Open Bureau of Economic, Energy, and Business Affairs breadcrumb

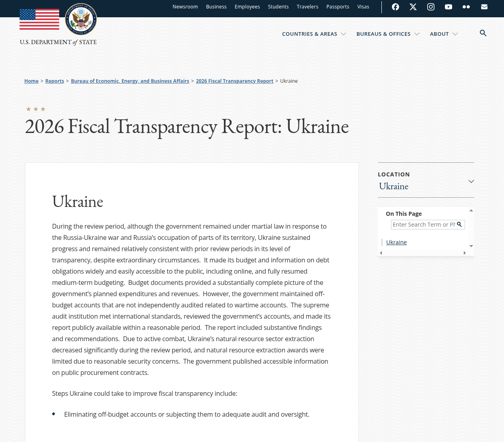click(x=130, y=81)
